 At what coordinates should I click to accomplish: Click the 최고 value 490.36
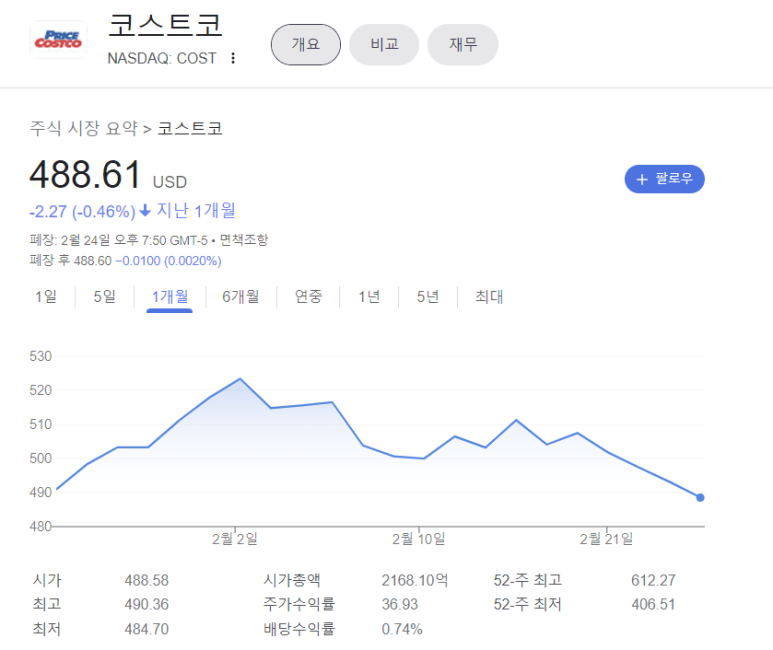pyautogui.click(x=146, y=605)
